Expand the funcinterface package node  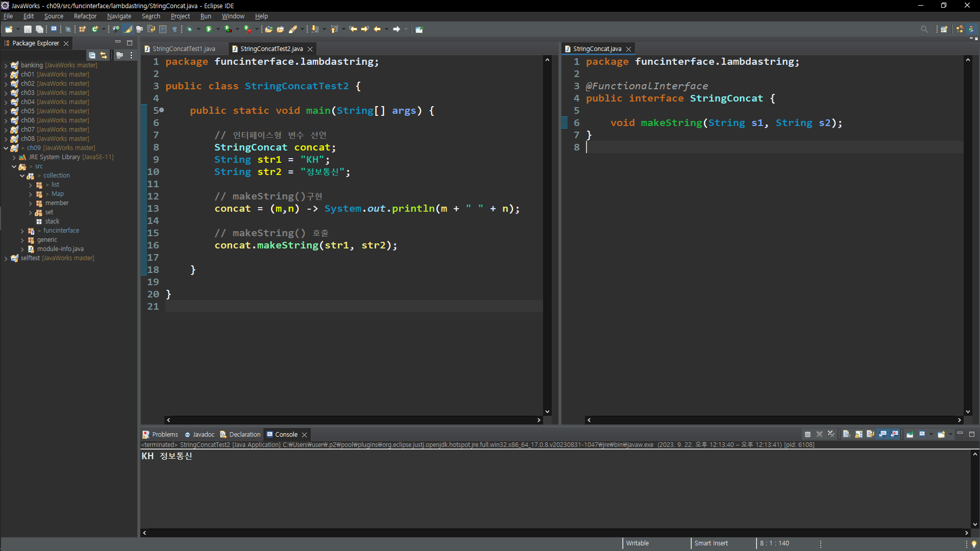coord(22,231)
